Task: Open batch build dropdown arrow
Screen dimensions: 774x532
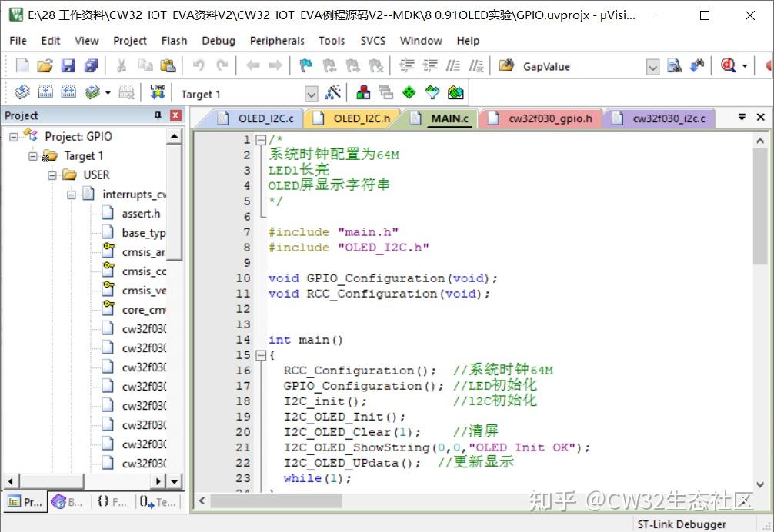Action: [x=108, y=93]
